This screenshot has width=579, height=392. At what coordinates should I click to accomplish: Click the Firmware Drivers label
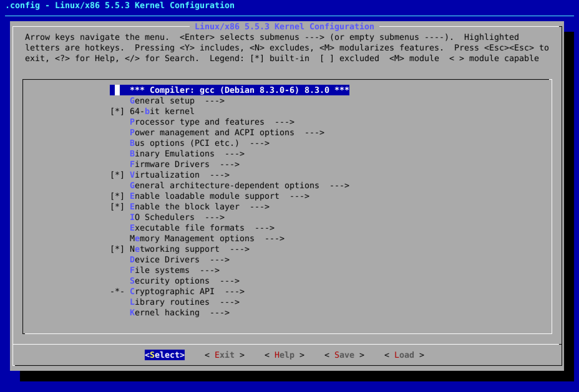pos(169,164)
